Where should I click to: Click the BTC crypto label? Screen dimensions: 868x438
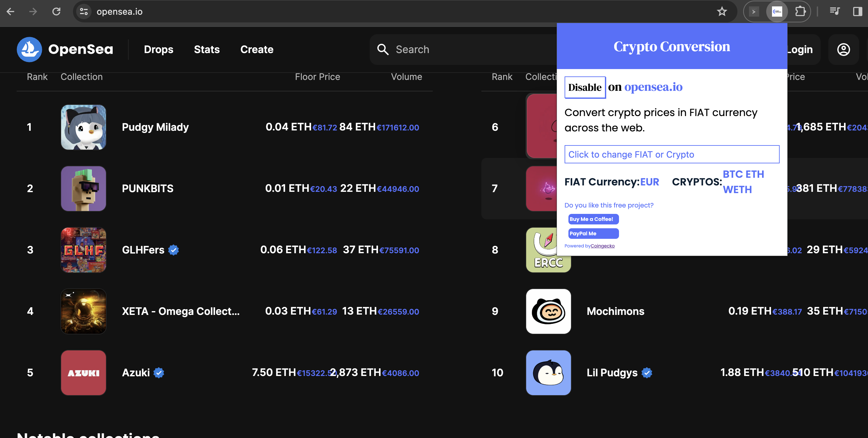(733, 174)
